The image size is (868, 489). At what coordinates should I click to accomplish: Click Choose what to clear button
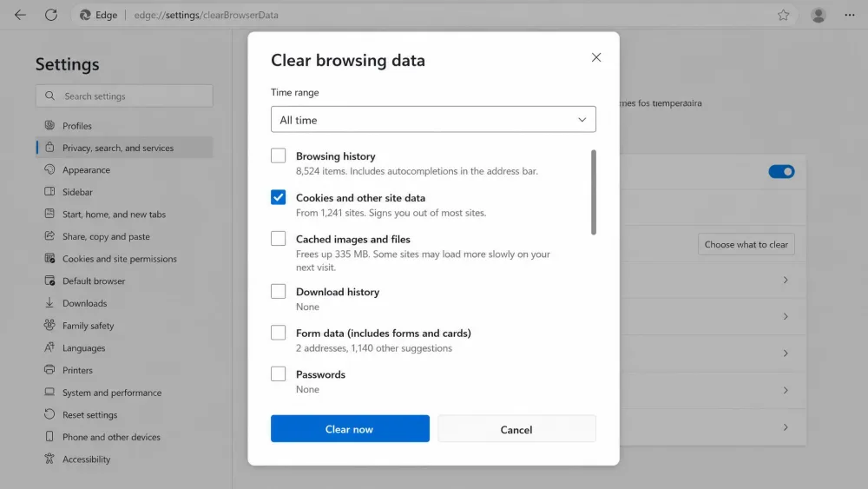[x=746, y=244]
